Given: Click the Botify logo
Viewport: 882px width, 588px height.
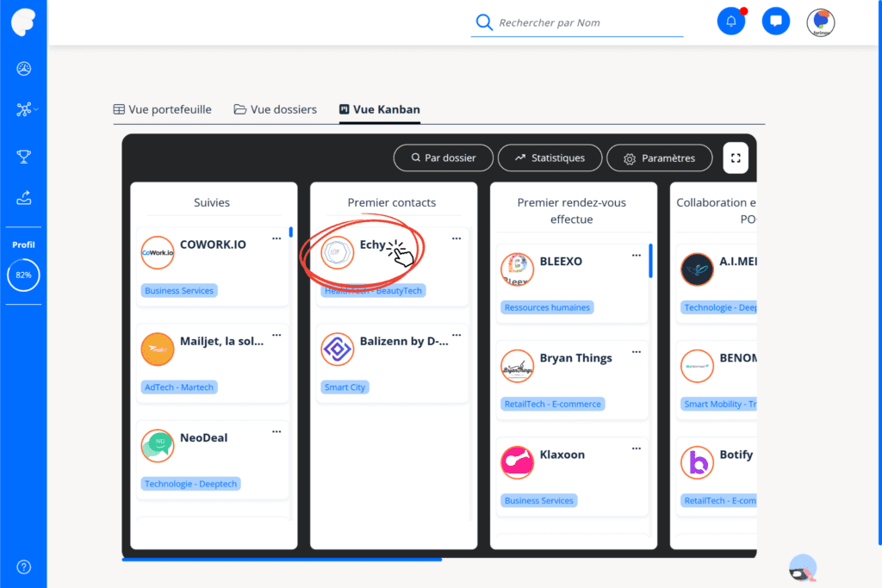Looking at the screenshot, I should point(697,462).
